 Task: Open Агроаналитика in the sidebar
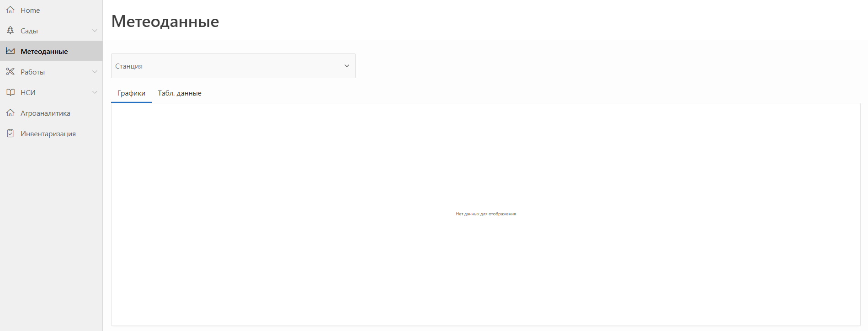[51, 113]
